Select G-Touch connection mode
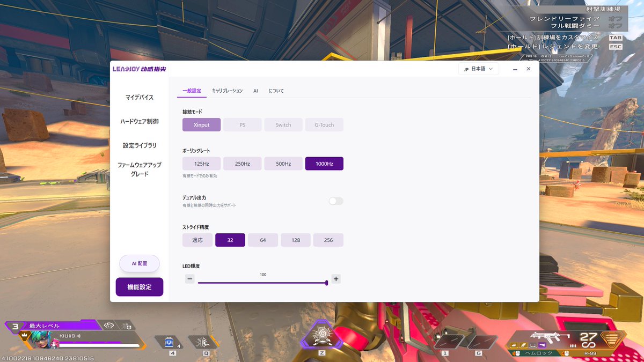The image size is (644, 362). [324, 125]
